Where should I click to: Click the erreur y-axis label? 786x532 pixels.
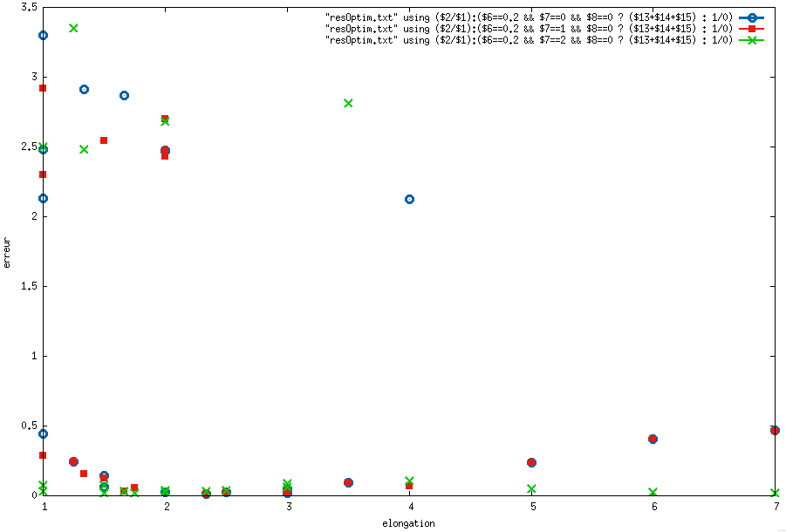[x=6, y=253]
